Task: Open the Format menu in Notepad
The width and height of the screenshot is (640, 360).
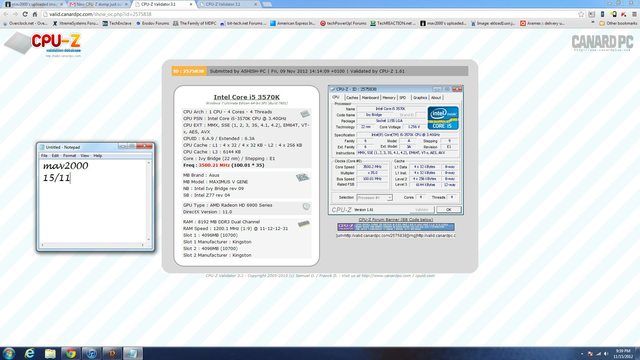Action: pos(69,156)
